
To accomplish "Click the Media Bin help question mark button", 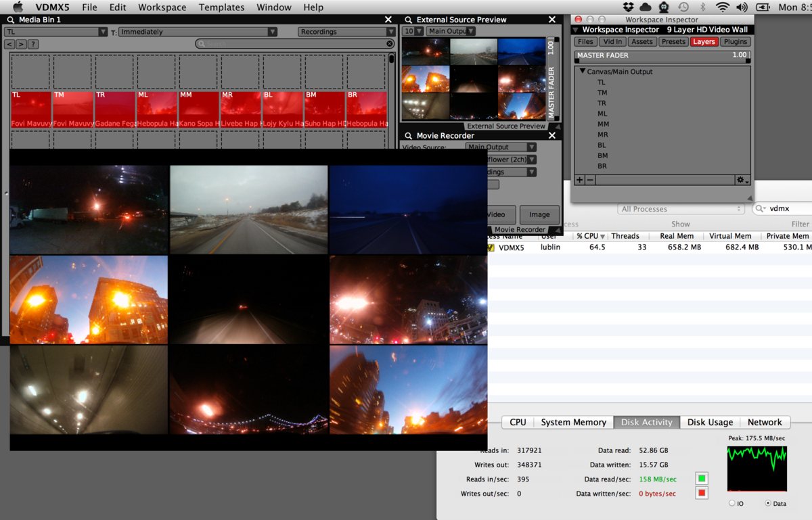I will pyautogui.click(x=32, y=44).
